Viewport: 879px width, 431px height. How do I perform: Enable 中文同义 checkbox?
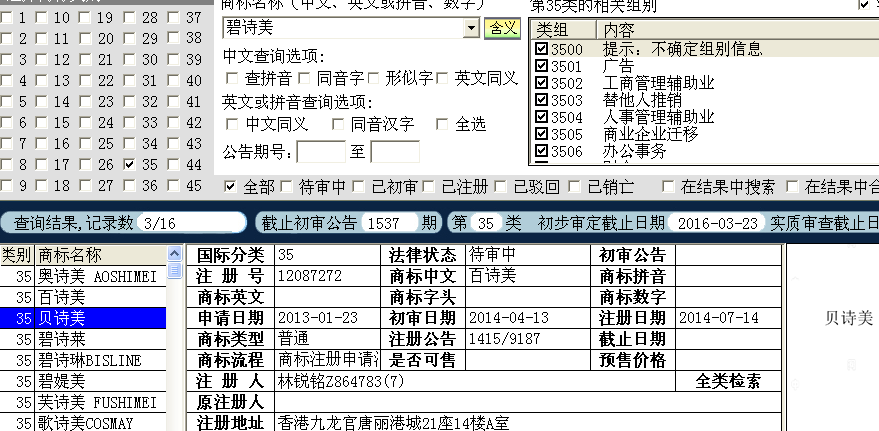tap(231, 124)
